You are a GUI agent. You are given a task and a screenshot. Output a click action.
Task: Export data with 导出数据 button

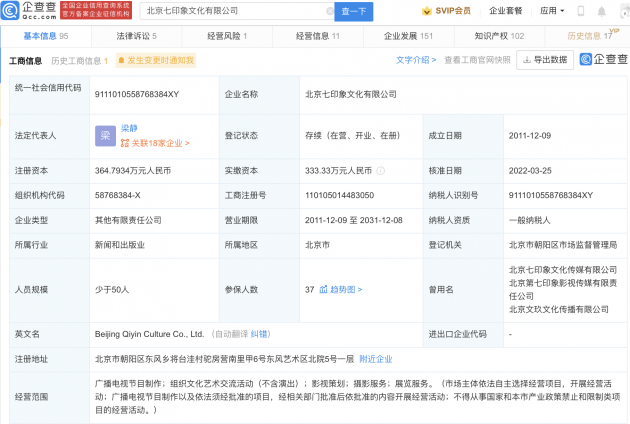coord(545,60)
